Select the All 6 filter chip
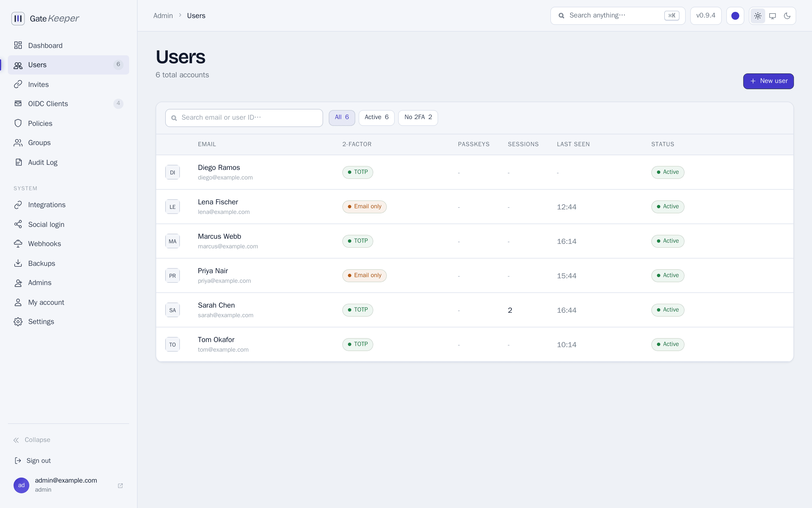Screen dimensions: 812x508 pyautogui.click(x=342, y=118)
